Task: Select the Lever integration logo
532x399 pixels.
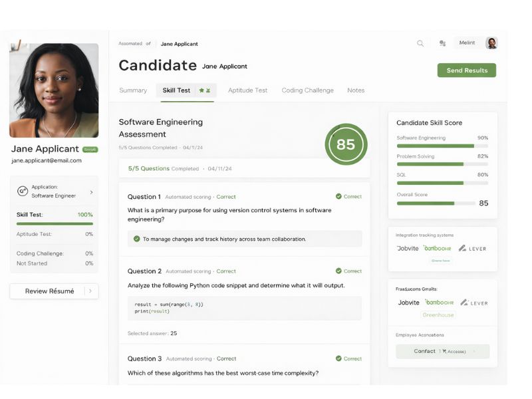Action: coord(473,247)
